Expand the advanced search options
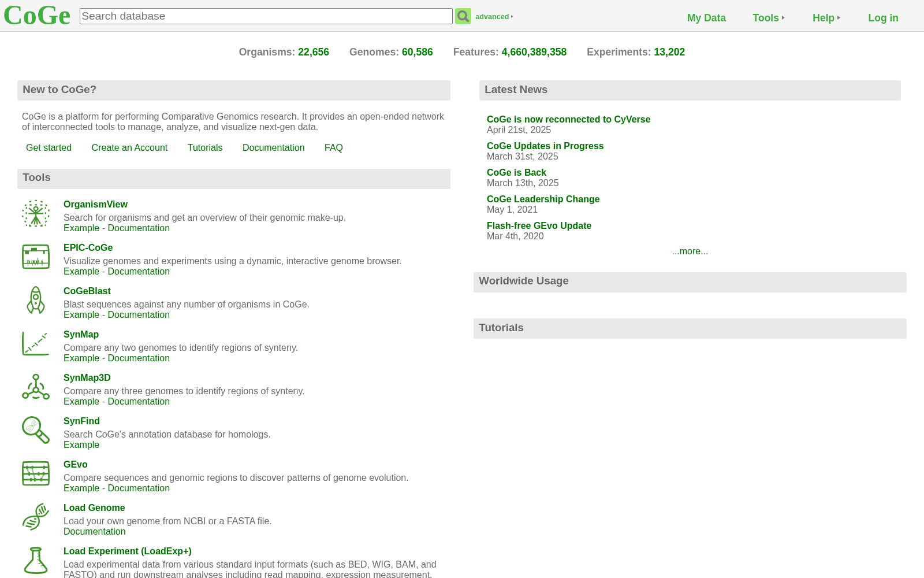 (494, 17)
